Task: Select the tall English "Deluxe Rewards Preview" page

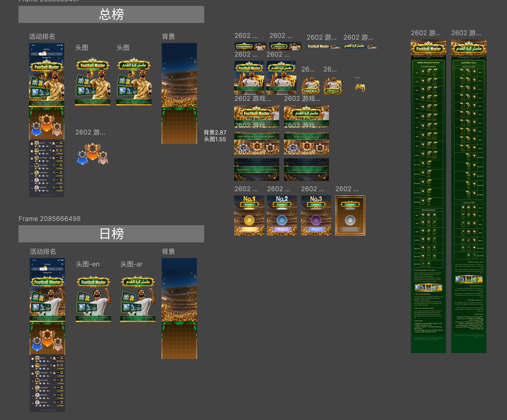Action: tap(428, 196)
